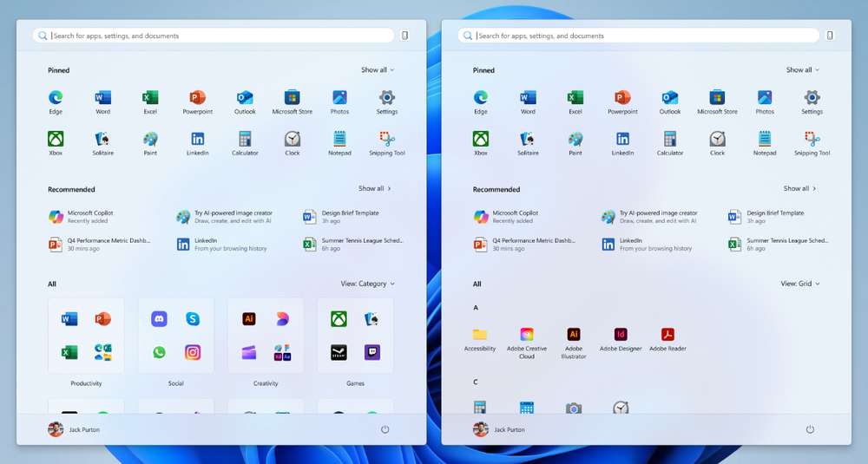Open pinned LinkedIn in the left panel
The height and width of the screenshot is (464, 868).
tap(198, 143)
